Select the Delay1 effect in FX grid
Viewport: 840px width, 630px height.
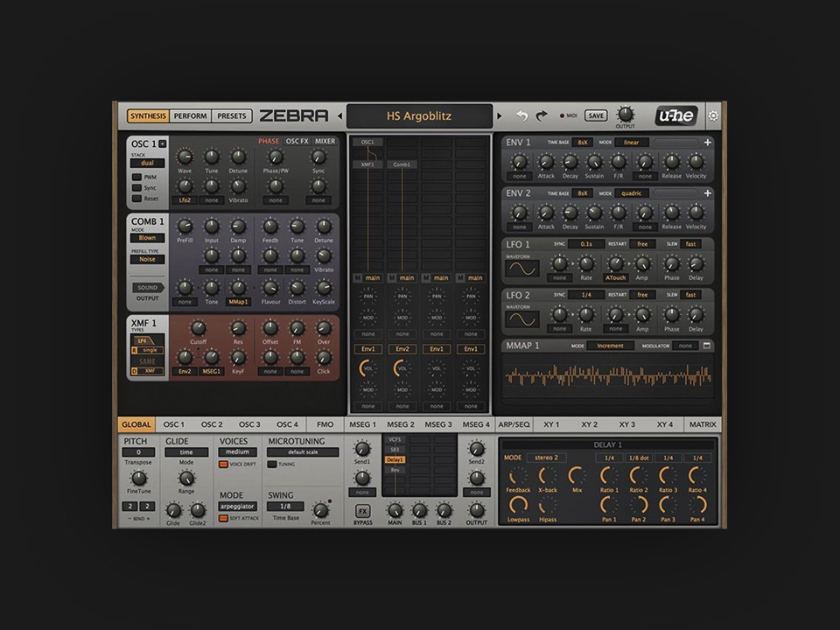(x=395, y=459)
